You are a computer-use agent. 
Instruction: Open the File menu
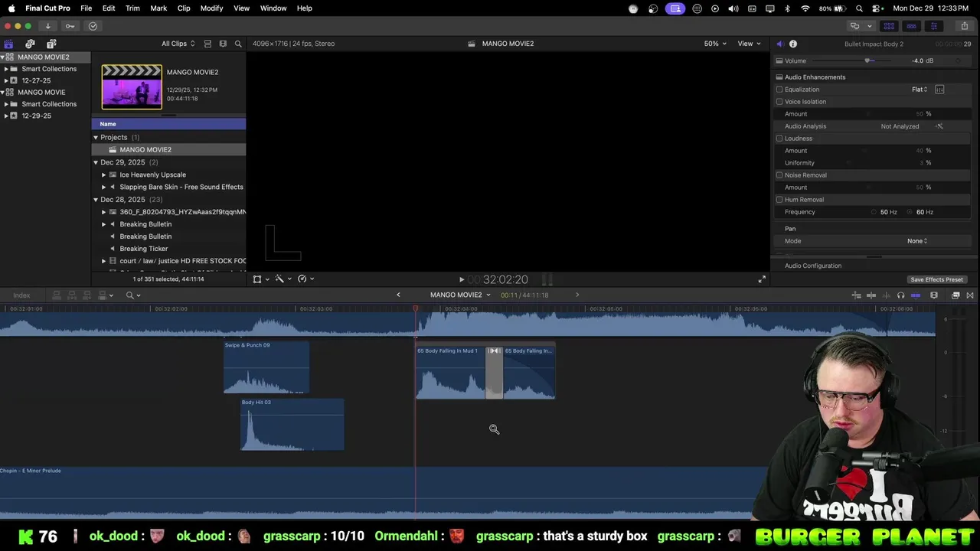coord(87,8)
